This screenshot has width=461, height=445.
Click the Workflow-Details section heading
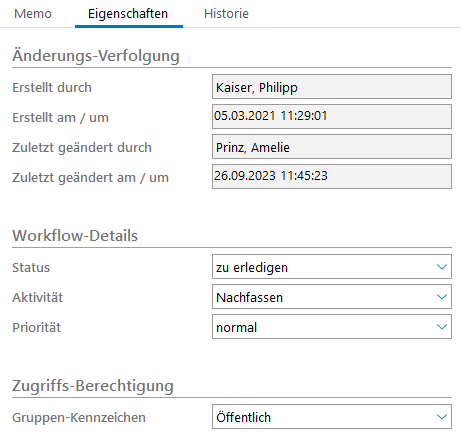(75, 236)
